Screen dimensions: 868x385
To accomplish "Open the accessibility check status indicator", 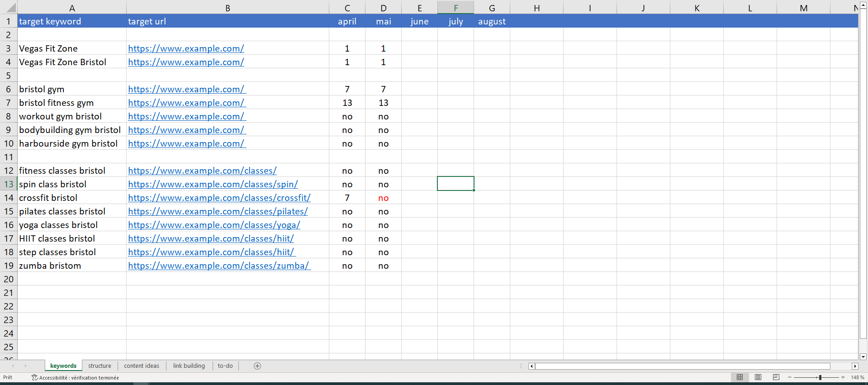I will click(75, 378).
